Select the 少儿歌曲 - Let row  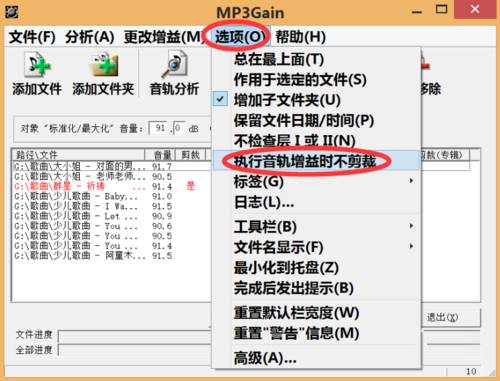tap(112, 216)
